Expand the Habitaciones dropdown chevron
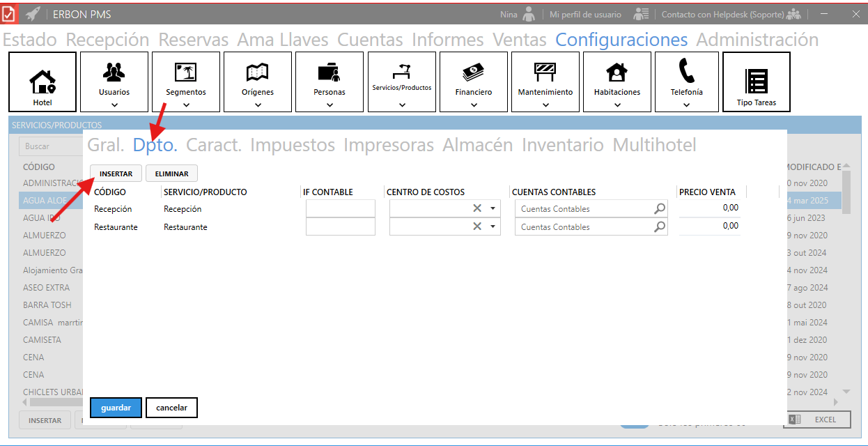Screen dimensions: 868x446 coord(617,105)
